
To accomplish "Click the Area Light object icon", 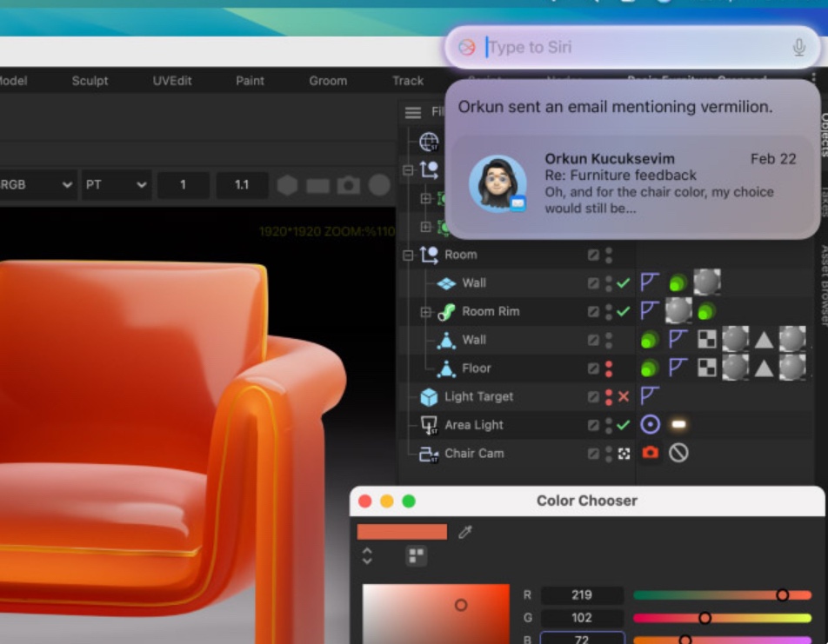I will pos(428,424).
